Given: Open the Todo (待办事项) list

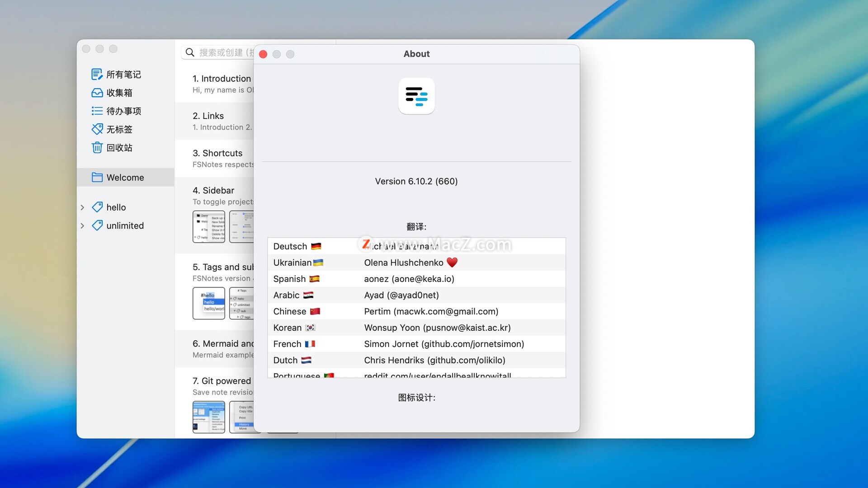Looking at the screenshot, I should pos(116,111).
